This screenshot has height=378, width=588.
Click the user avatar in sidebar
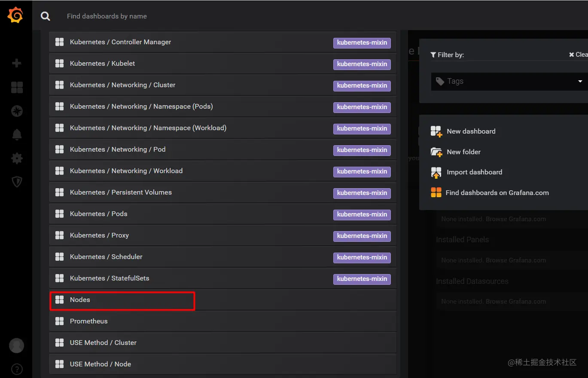coord(17,345)
